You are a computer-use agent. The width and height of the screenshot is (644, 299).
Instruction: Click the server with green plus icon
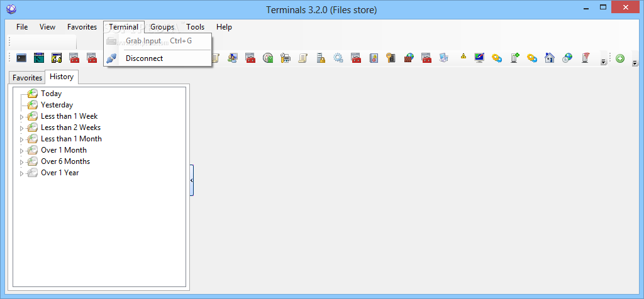click(514, 58)
